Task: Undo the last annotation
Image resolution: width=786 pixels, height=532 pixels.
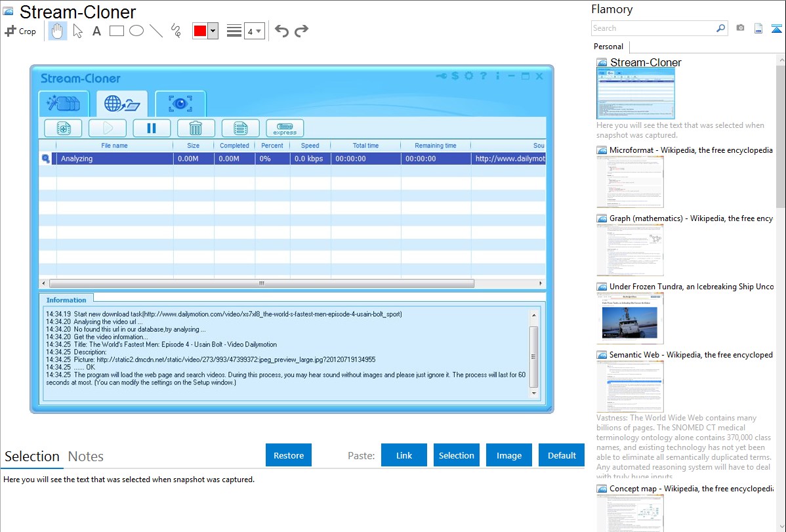Action: (281, 31)
